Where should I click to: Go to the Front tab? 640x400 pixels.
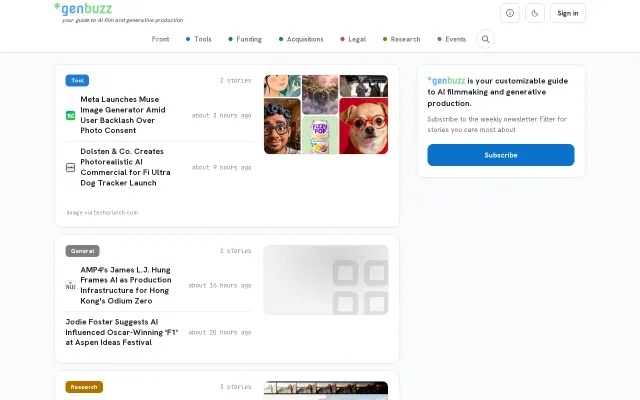pos(160,39)
